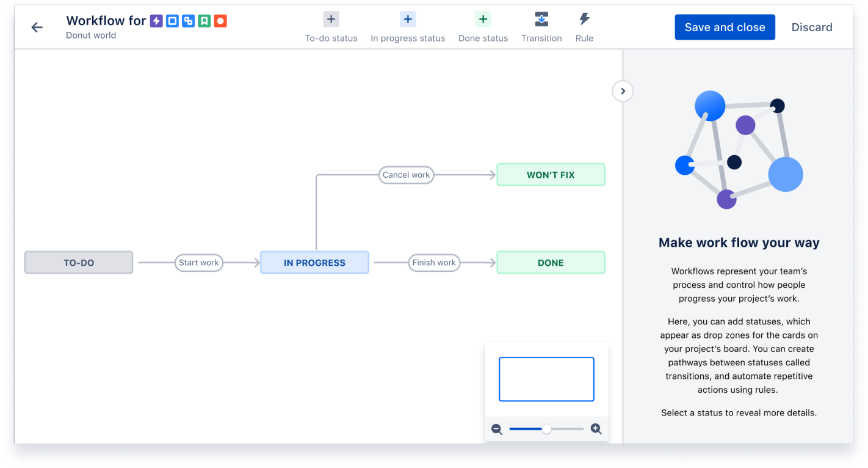Image resolution: width=868 pixels, height=468 pixels.
Task: Collapse the right info panel using the chevron
Action: (x=623, y=90)
